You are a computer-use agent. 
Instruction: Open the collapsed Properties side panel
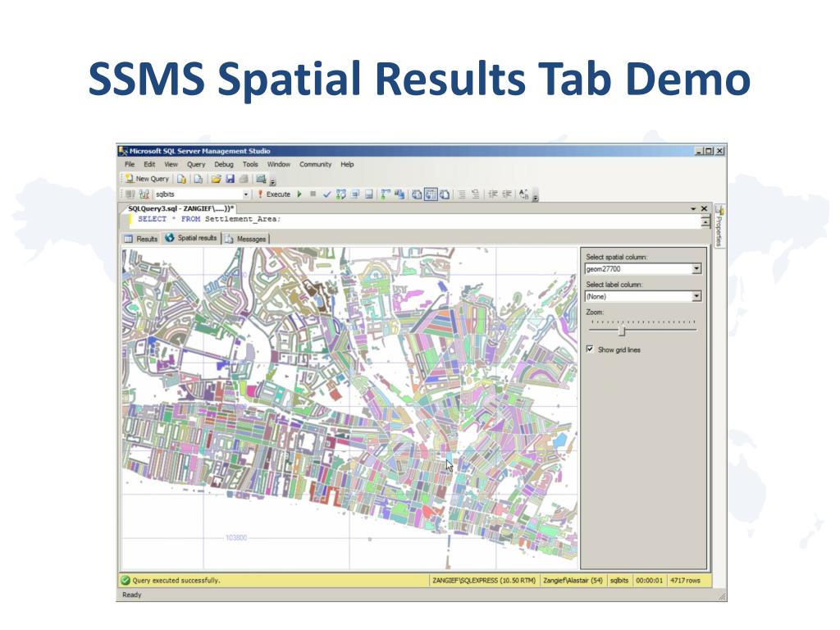tap(719, 226)
